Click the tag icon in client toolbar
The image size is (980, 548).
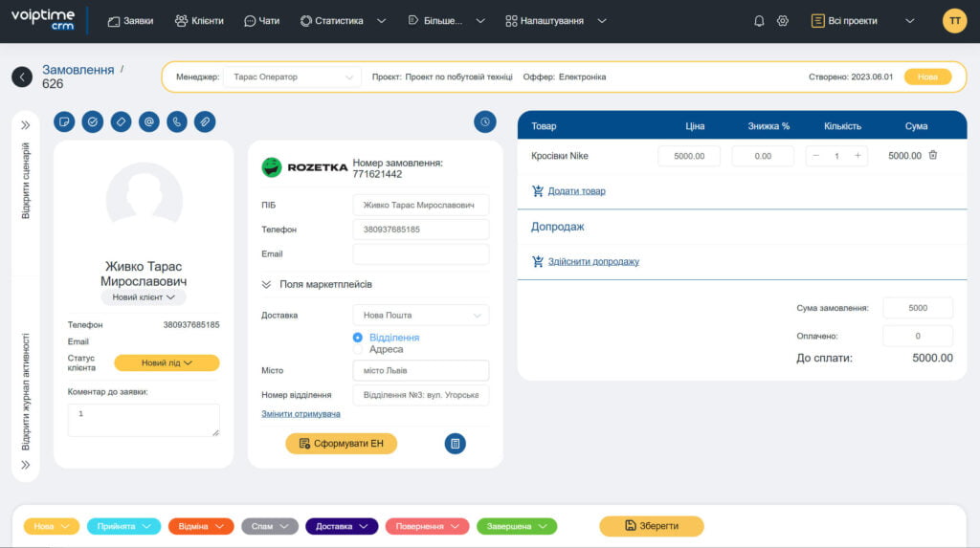[x=122, y=121]
